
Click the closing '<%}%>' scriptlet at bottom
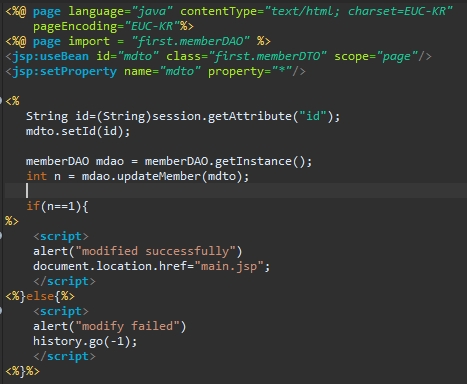point(22,371)
